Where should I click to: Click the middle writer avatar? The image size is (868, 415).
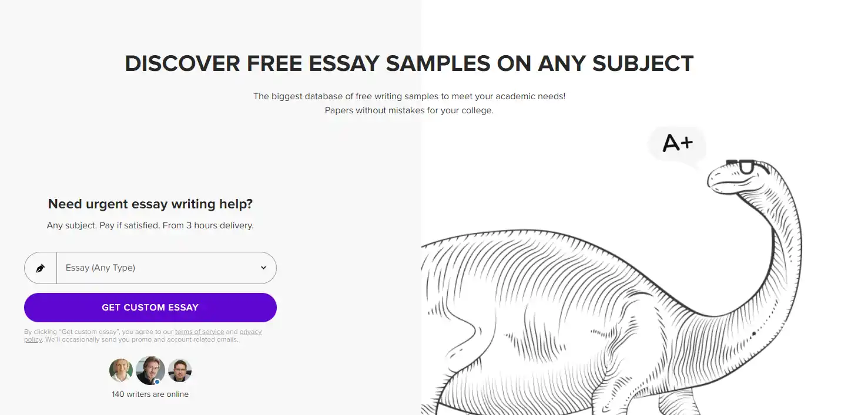click(x=150, y=370)
